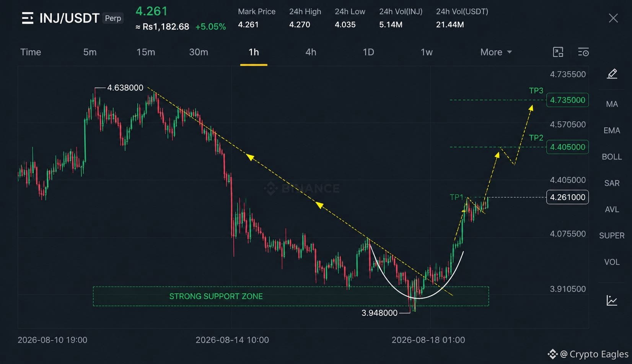Switch to the 1D timeframe
The height and width of the screenshot is (364, 632).
(368, 52)
